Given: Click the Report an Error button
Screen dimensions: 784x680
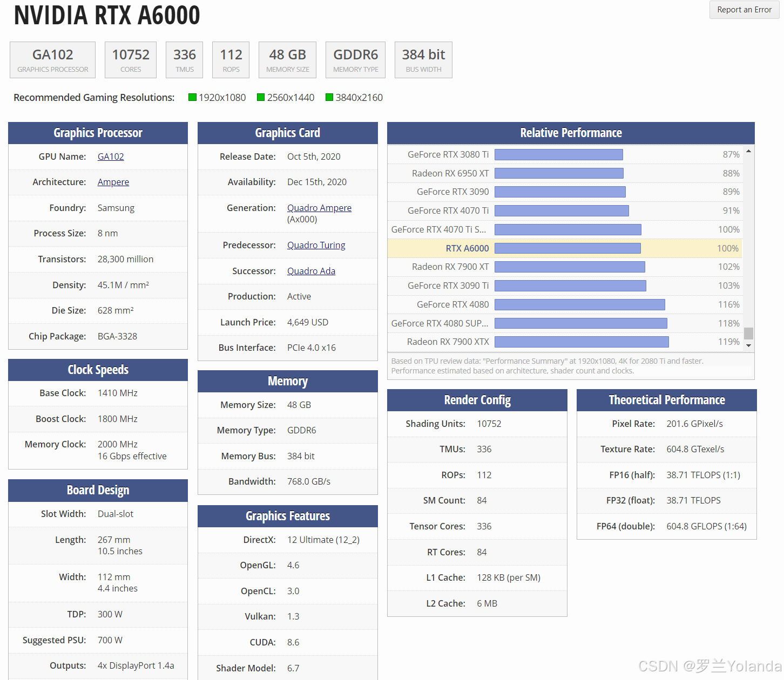Looking at the screenshot, I should click(744, 10).
